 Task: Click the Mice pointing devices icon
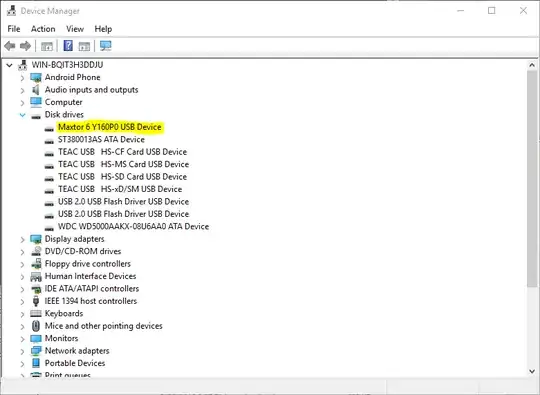point(36,326)
